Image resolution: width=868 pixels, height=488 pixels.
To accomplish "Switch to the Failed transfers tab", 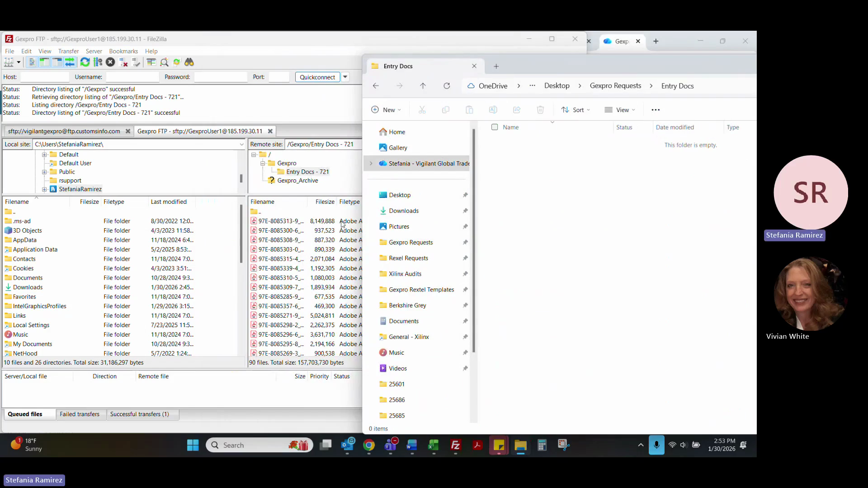I will pyautogui.click(x=80, y=414).
